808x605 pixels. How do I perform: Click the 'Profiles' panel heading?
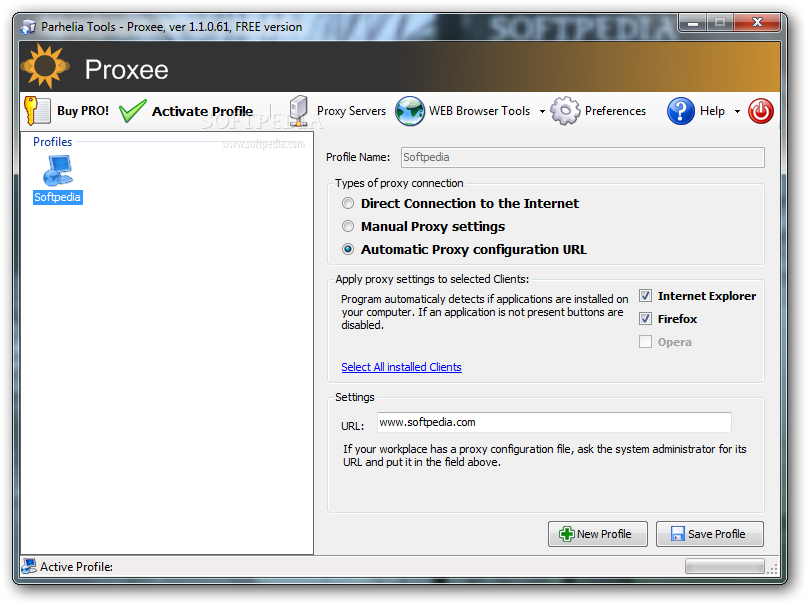(x=53, y=142)
